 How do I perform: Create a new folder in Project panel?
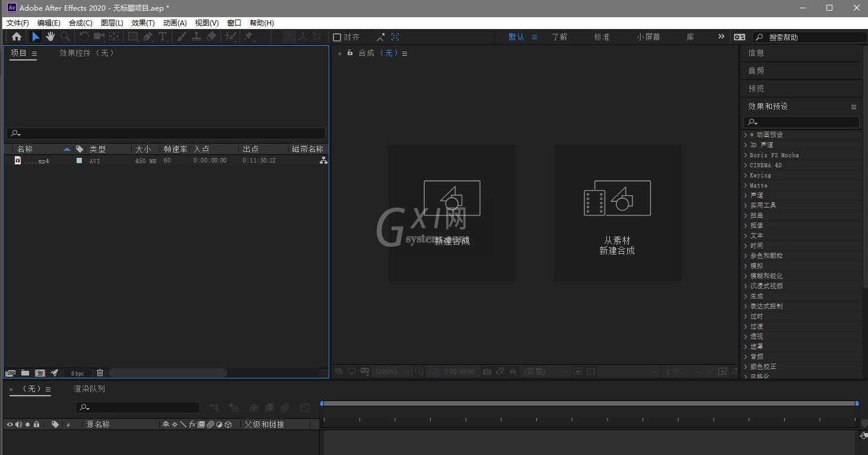pyautogui.click(x=25, y=373)
